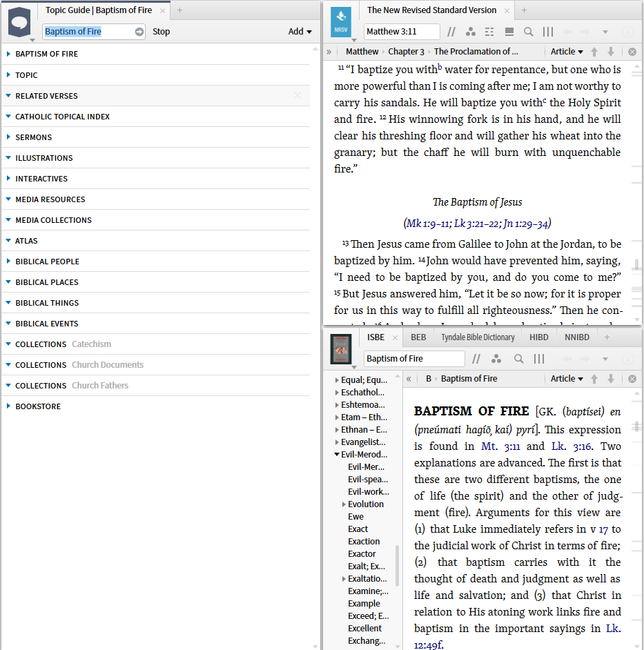Expand the Topic section
This screenshot has width=644, height=650.
pyautogui.click(x=8, y=75)
